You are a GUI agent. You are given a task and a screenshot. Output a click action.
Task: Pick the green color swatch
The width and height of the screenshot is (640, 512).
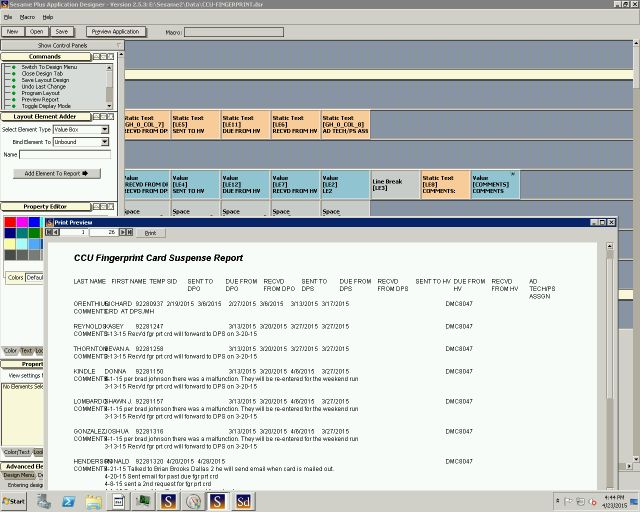point(35,233)
